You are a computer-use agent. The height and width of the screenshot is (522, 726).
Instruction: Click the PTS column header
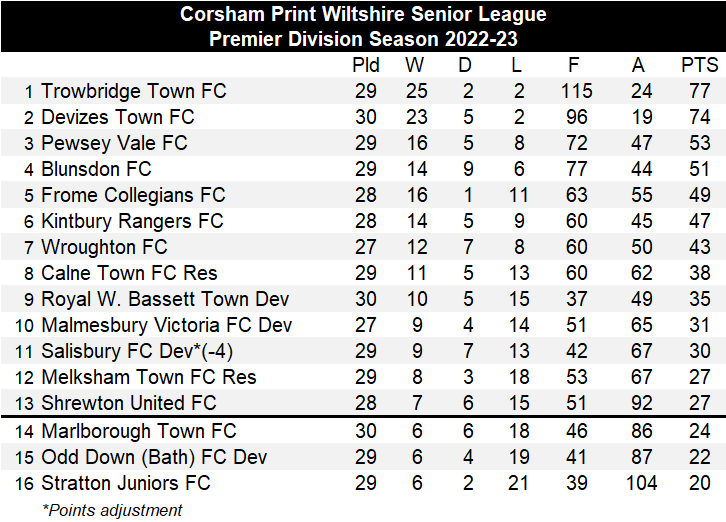(x=699, y=65)
